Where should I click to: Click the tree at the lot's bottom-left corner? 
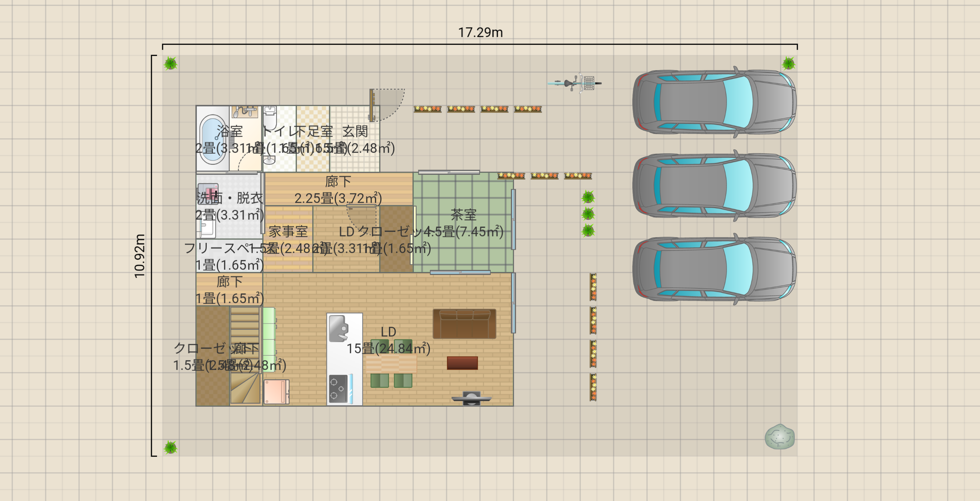170,447
